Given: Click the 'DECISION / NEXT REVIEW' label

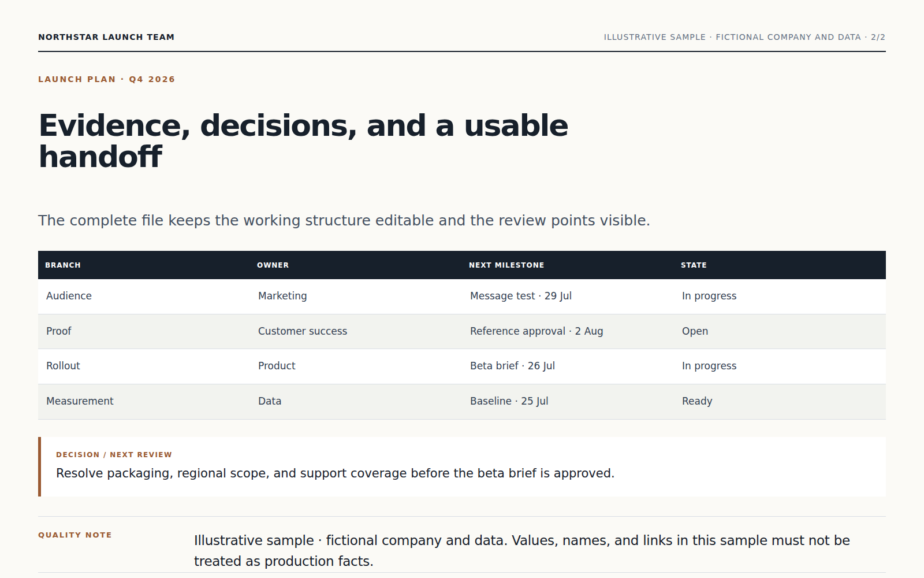Looking at the screenshot, I should point(114,455).
